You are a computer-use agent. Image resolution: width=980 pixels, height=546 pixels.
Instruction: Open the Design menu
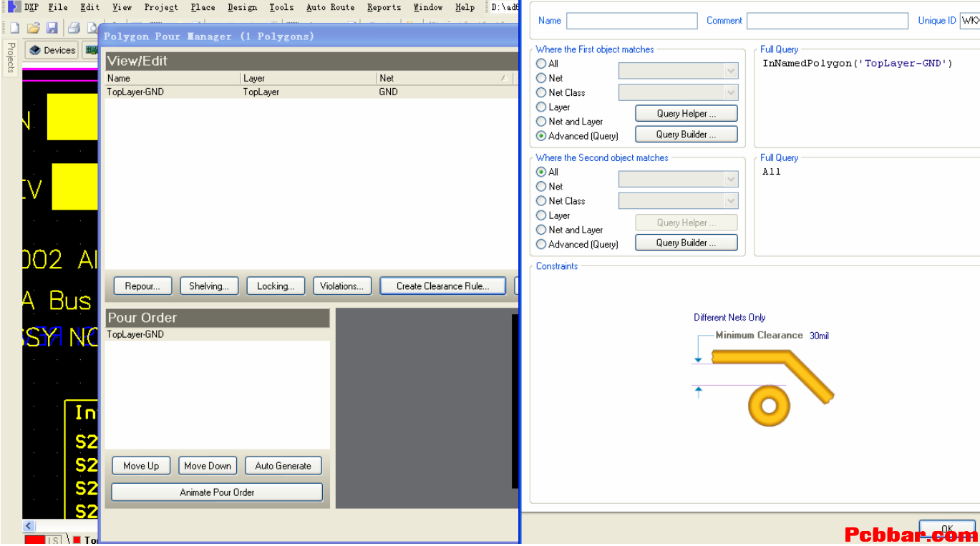242,7
